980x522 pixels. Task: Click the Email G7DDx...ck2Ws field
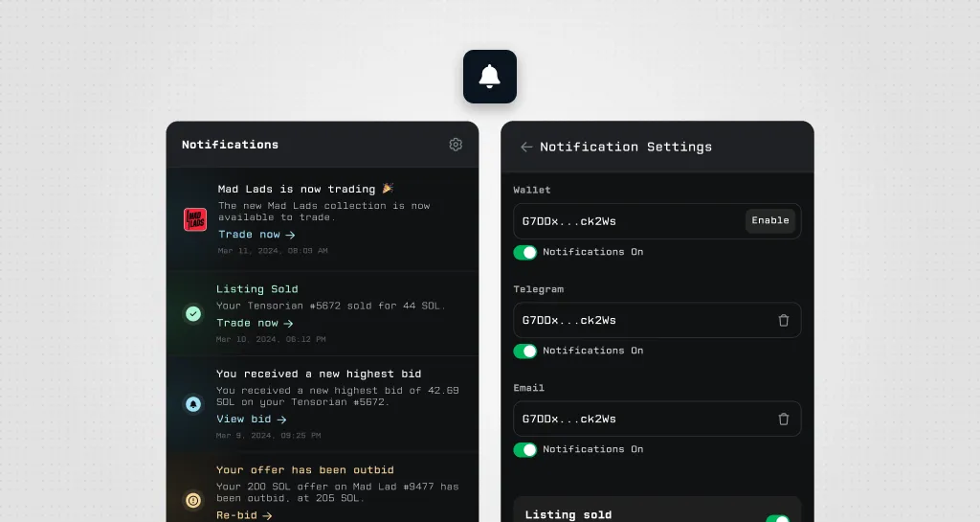point(657,419)
